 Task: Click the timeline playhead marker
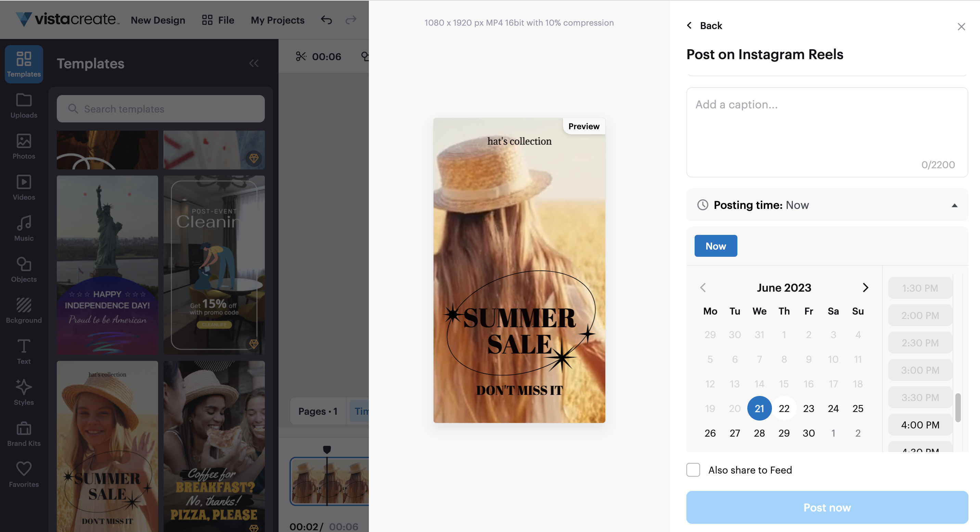coord(327,450)
